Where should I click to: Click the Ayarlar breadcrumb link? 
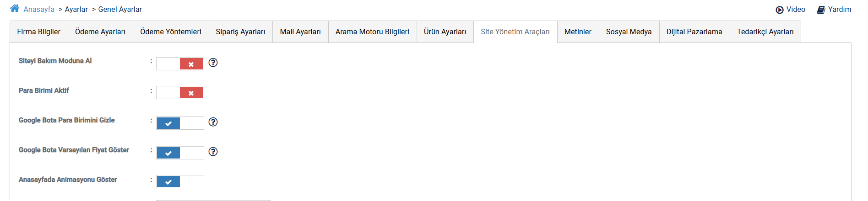tap(76, 10)
